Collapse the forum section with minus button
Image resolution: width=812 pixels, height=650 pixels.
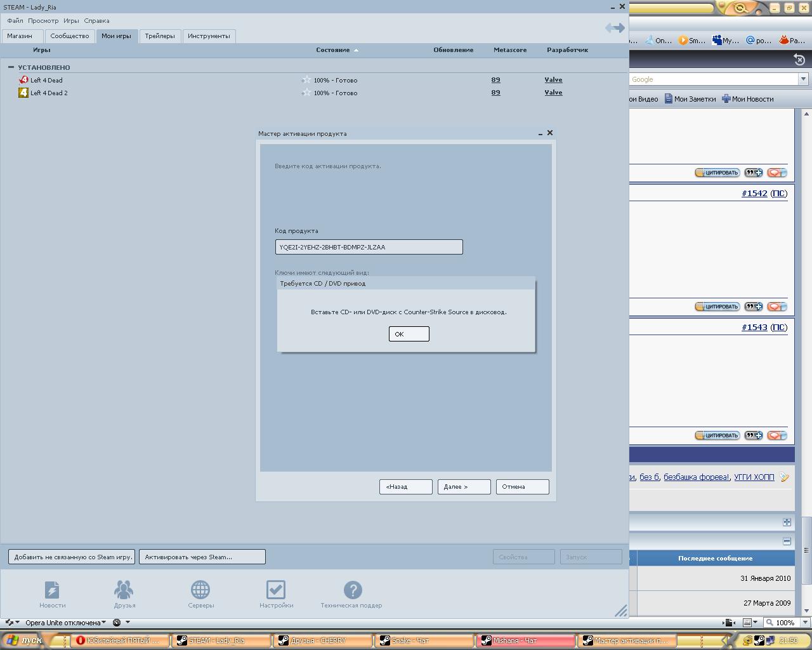pos(787,541)
